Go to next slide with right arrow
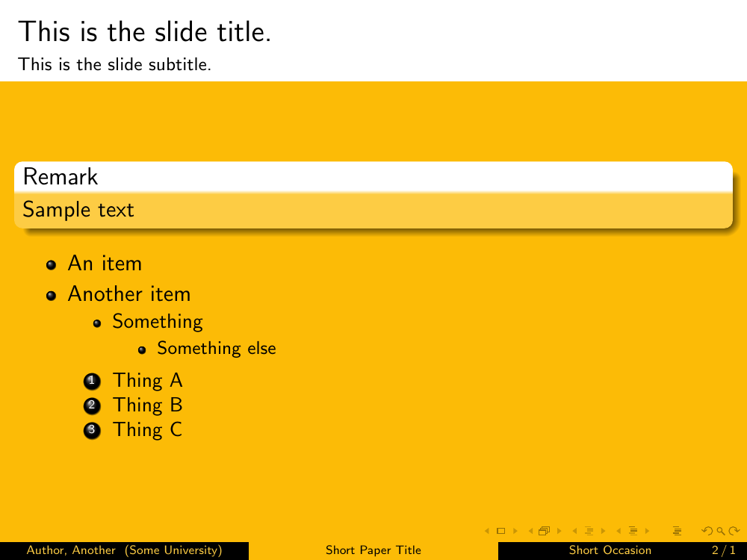This screenshot has height=560, width=747. click(515, 532)
